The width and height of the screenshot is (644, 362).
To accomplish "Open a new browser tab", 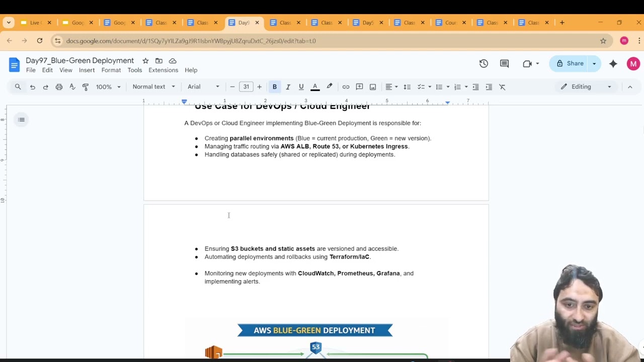I will 562,23.
